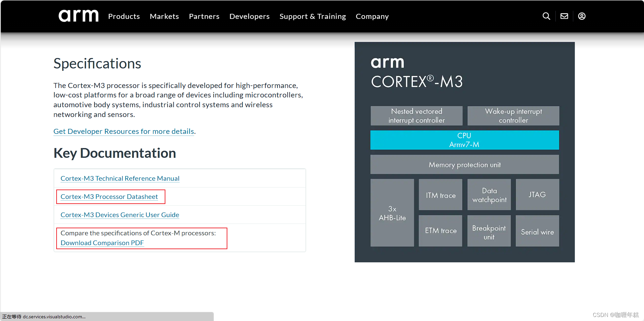The height and width of the screenshot is (321, 644).
Task: Click the Specifications heading
Action: [97, 64]
